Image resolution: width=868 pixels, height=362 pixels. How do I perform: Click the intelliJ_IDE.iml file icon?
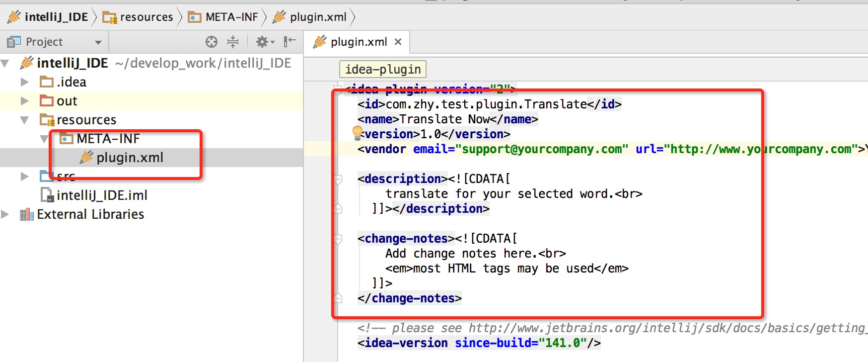47,195
